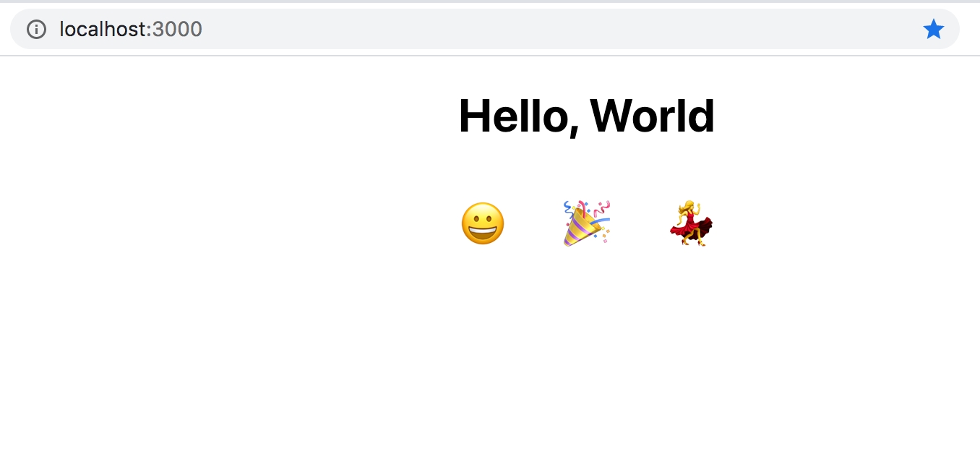Click the word "World" in the heading

[653, 116]
